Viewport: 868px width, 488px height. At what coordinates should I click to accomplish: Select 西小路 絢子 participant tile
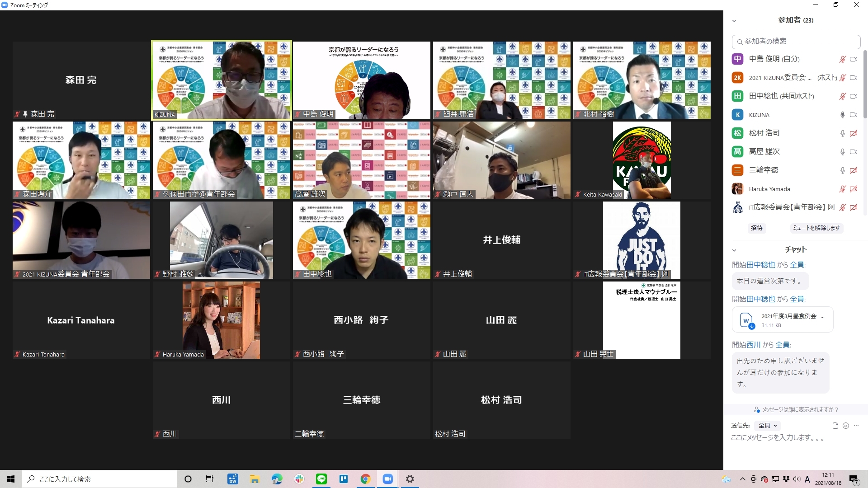362,320
